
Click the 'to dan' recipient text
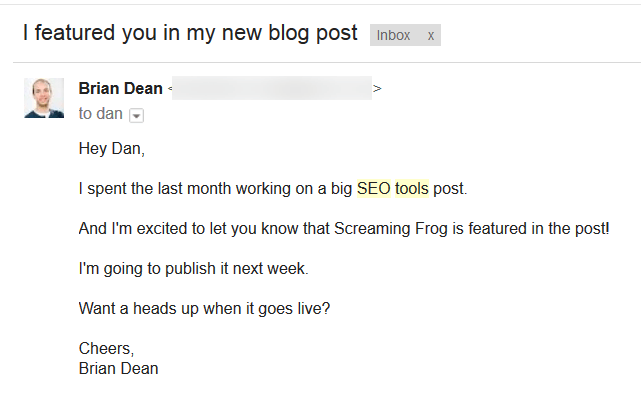[x=100, y=114]
